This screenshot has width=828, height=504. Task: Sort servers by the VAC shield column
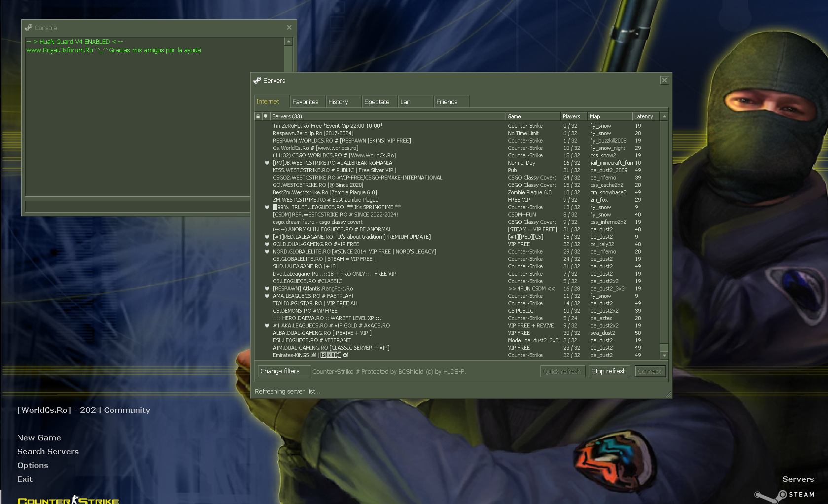pos(266,116)
